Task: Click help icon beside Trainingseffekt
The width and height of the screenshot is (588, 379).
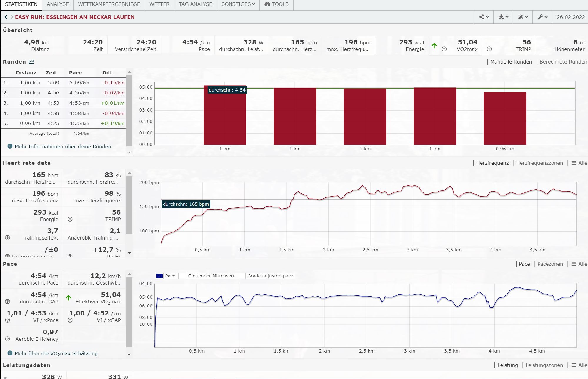Action: tap(8, 238)
